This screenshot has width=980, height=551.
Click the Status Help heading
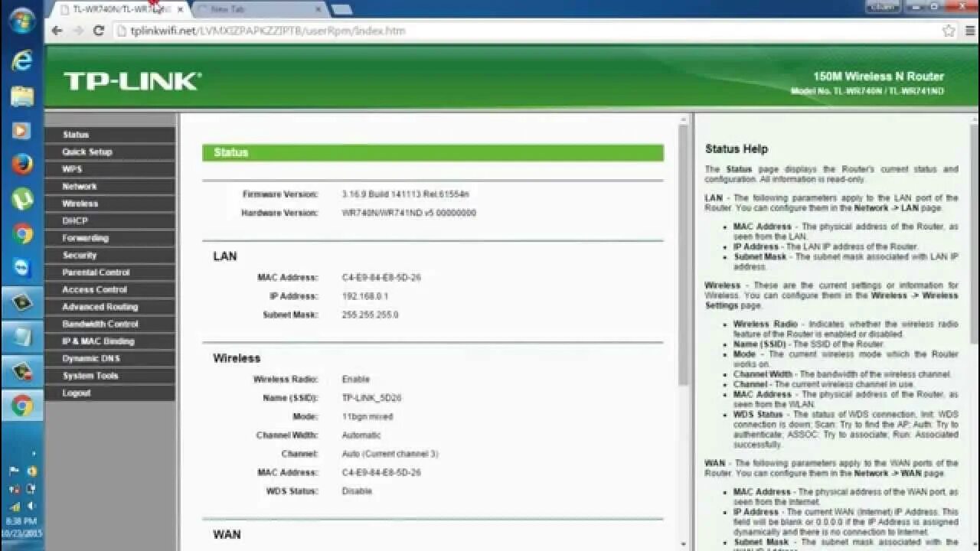coord(737,149)
